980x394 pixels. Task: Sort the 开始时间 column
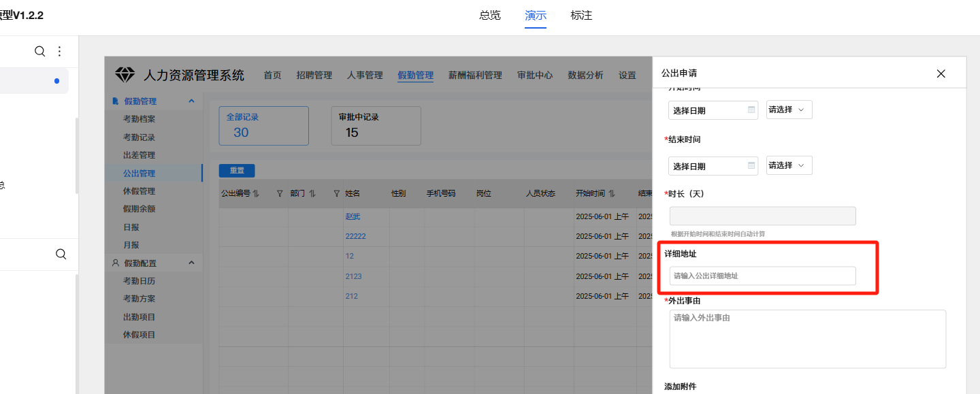pos(611,194)
